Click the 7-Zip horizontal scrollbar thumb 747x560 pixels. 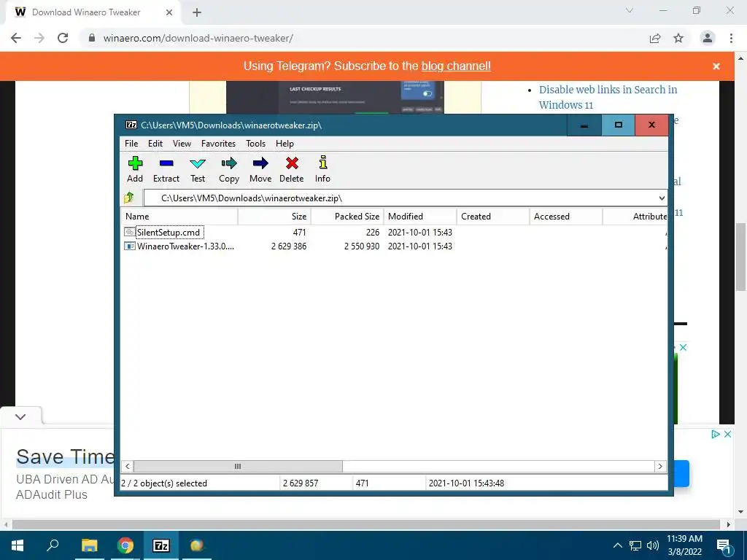click(x=238, y=466)
